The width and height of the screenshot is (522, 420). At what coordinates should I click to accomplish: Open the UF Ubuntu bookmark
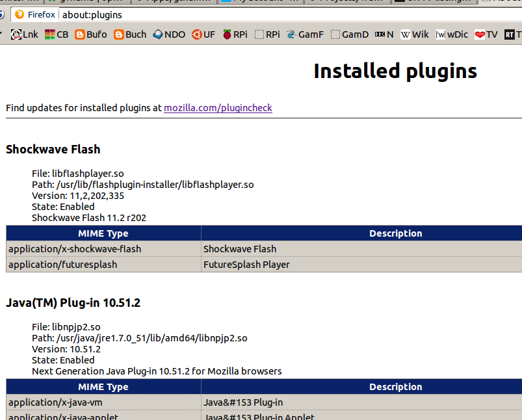coord(203,34)
